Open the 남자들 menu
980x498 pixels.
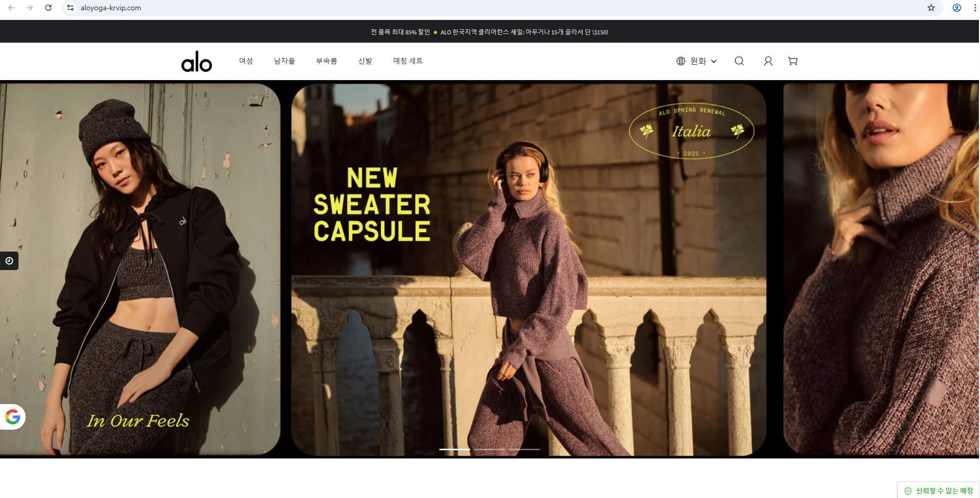tap(284, 61)
